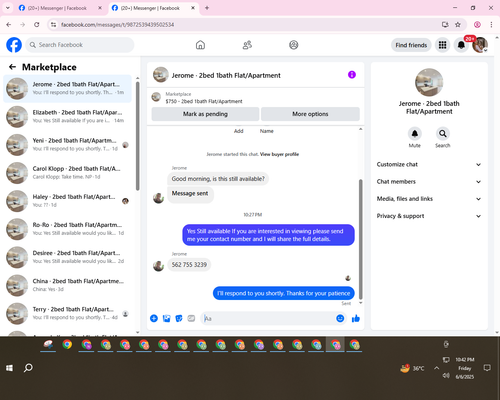Mute the Jerome conversation with bell icon
This screenshot has height=400, width=500.
coord(414,134)
